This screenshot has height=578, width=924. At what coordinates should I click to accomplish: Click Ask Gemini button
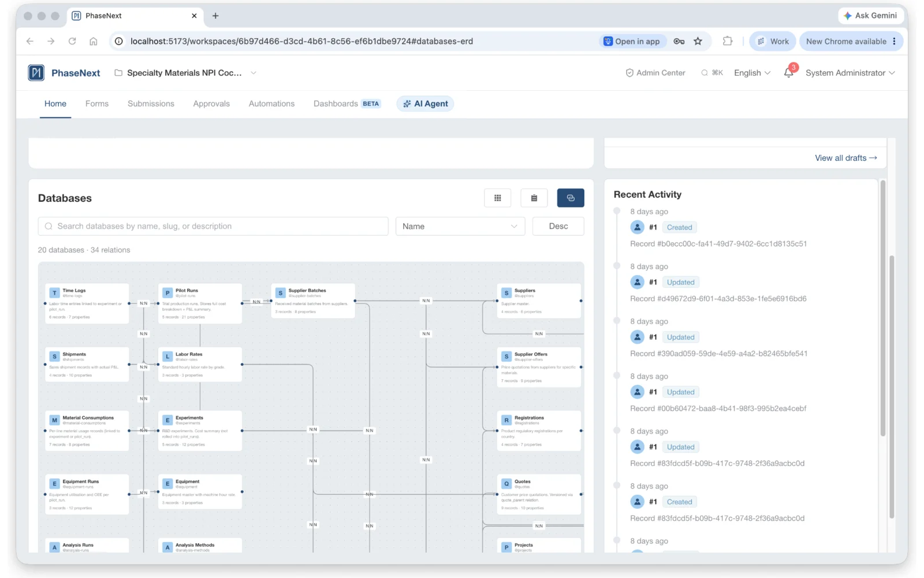(870, 16)
